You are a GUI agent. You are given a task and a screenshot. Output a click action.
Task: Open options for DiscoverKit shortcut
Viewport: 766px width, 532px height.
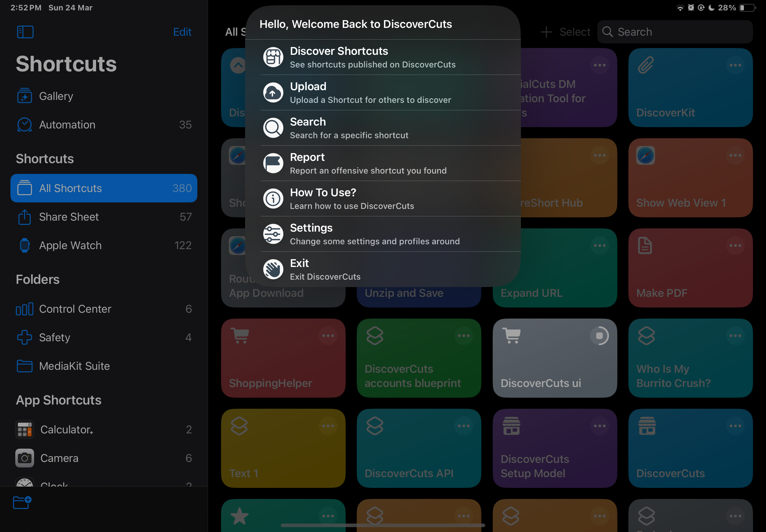pos(735,65)
